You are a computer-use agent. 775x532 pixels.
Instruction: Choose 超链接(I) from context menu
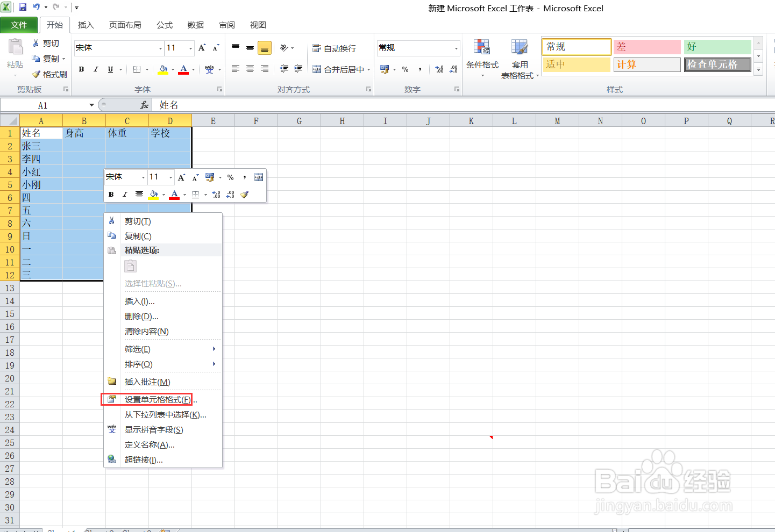pyautogui.click(x=163, y=460)
